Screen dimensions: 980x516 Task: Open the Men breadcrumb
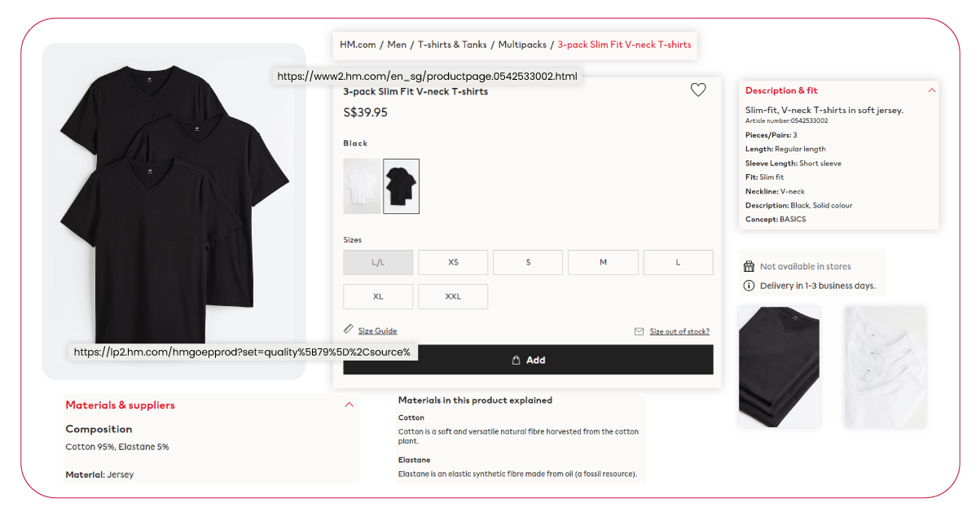(397, 45)
